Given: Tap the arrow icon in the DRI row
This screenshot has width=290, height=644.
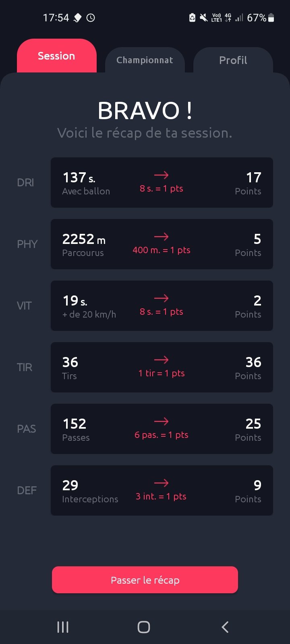Looking at the screenshot, I should 161,175.
